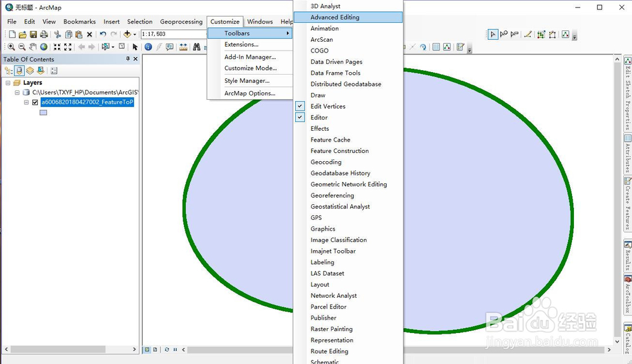
Task: Open the Toolbars submenu
Action: [x=250, y=33]
